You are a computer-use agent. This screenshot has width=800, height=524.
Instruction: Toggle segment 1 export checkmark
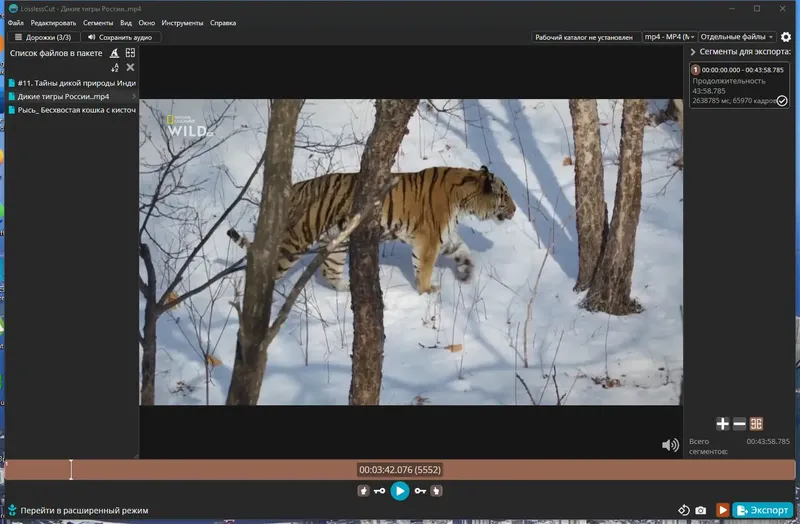(782, 101)
